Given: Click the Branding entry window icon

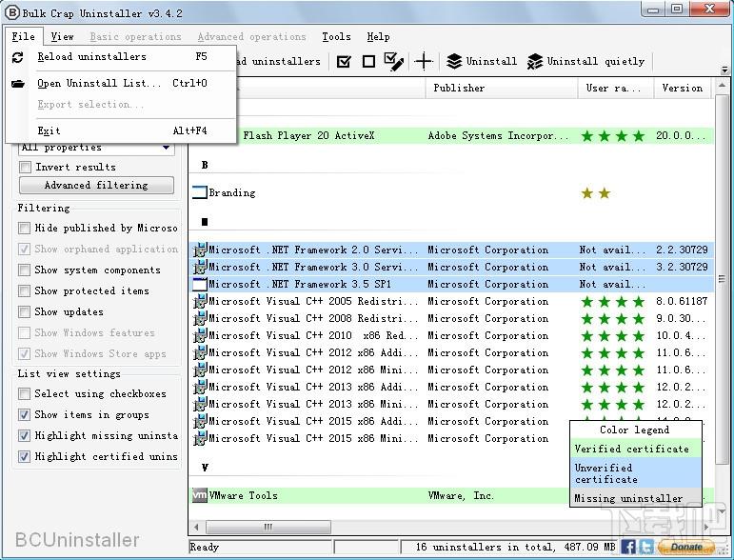Looking at the screenshot, I should coord(199,192).
